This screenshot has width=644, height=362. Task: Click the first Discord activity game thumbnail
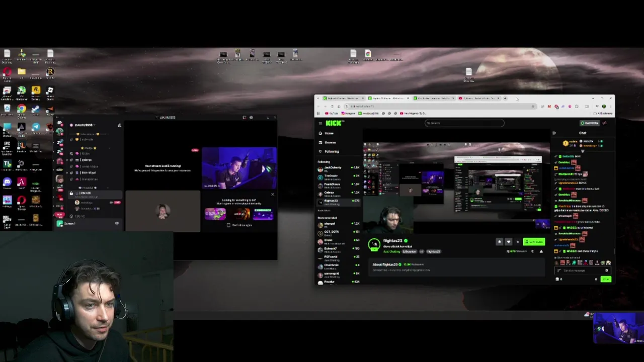215,214
